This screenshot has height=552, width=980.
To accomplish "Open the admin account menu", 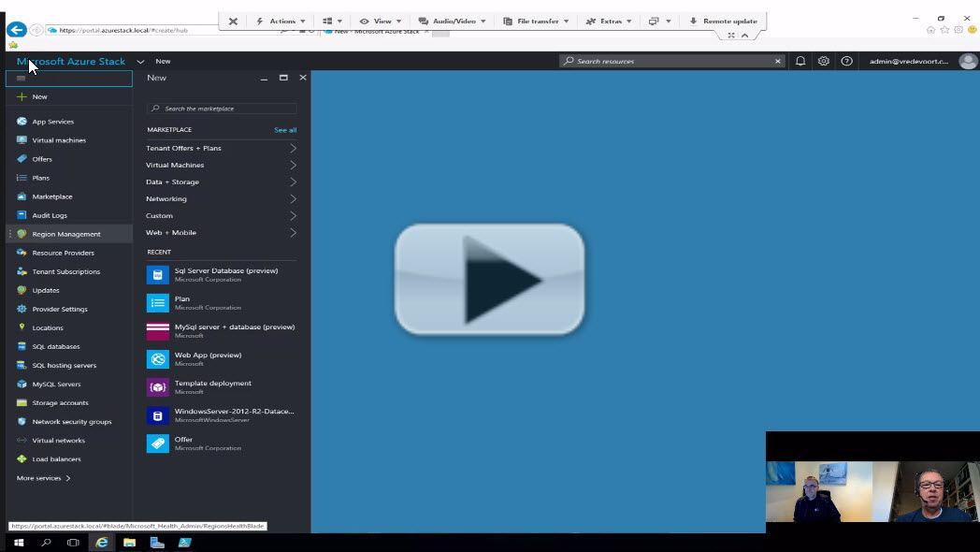I will click(x=922, y=61).
